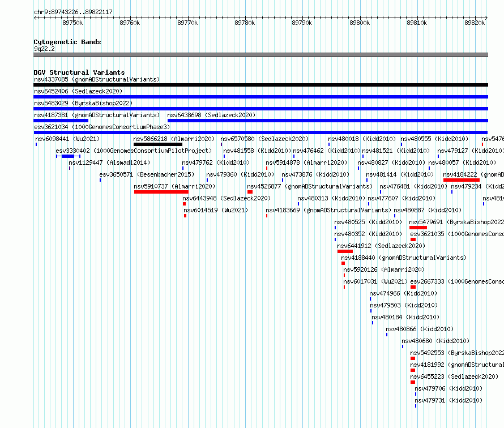The width and height of the screenshot is (504, 428).
Task: Click the 89750k ruler tick label
Action: [x=72, y=23]
